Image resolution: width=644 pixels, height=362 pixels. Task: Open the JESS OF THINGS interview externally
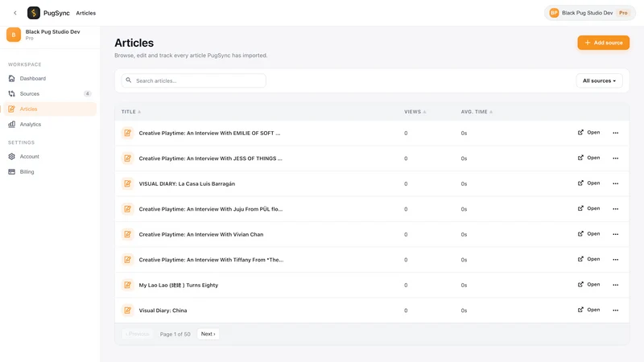tap(589, 158)
